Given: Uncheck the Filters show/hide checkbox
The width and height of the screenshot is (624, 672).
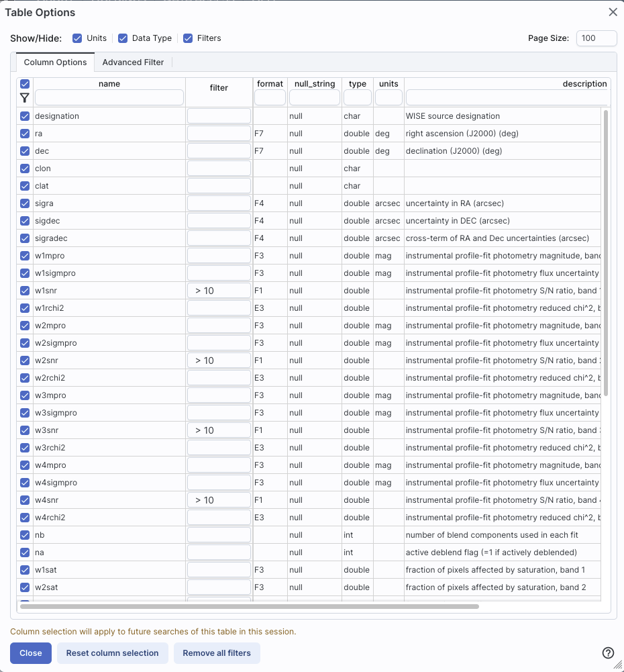Looking at the screenshot, I should tap(188, 38).
